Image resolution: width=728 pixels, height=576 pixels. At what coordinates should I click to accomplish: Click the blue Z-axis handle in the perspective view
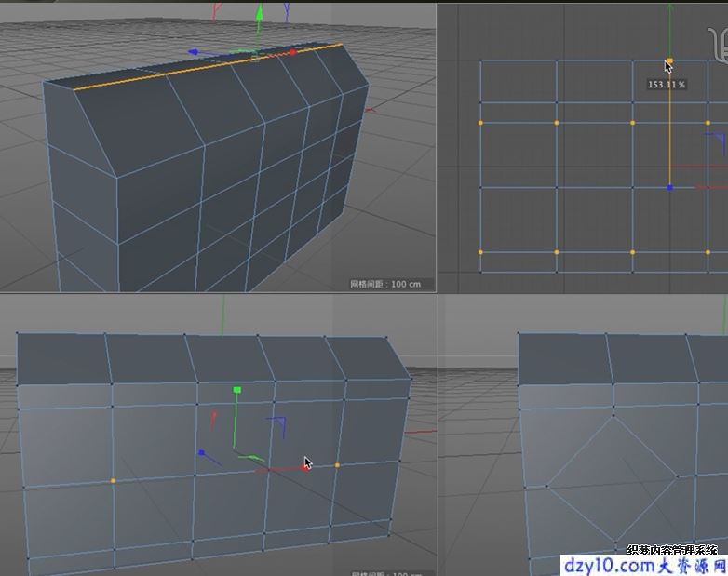click(x=194, y=52)
